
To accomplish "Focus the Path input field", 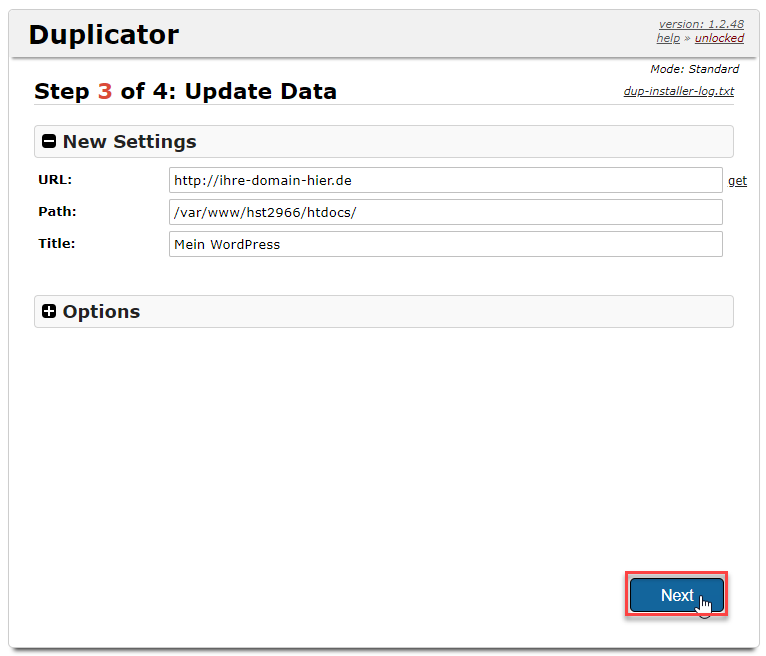I will (x=445, y=212).
